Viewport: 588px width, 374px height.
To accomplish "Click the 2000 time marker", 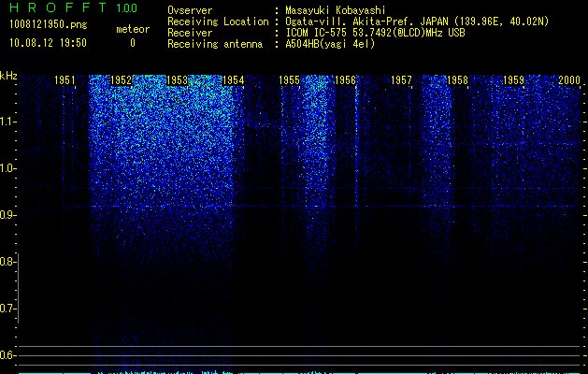I will tap(569, 80).
